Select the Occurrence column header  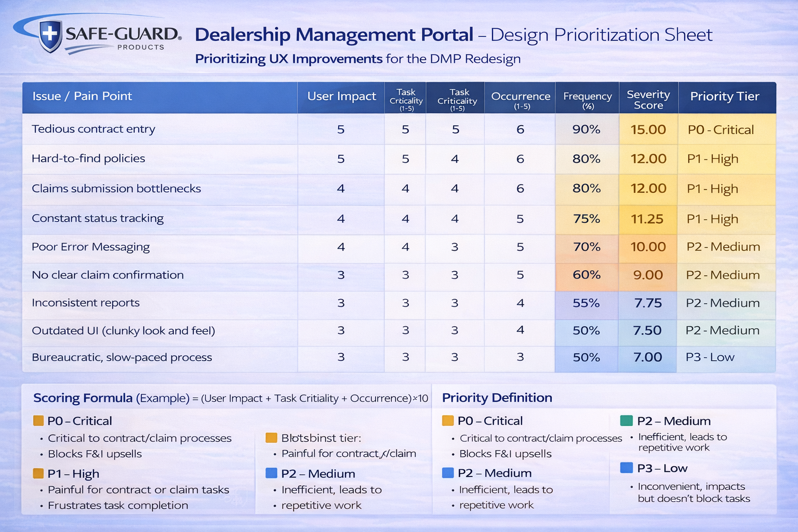click(x=520, y=99)
